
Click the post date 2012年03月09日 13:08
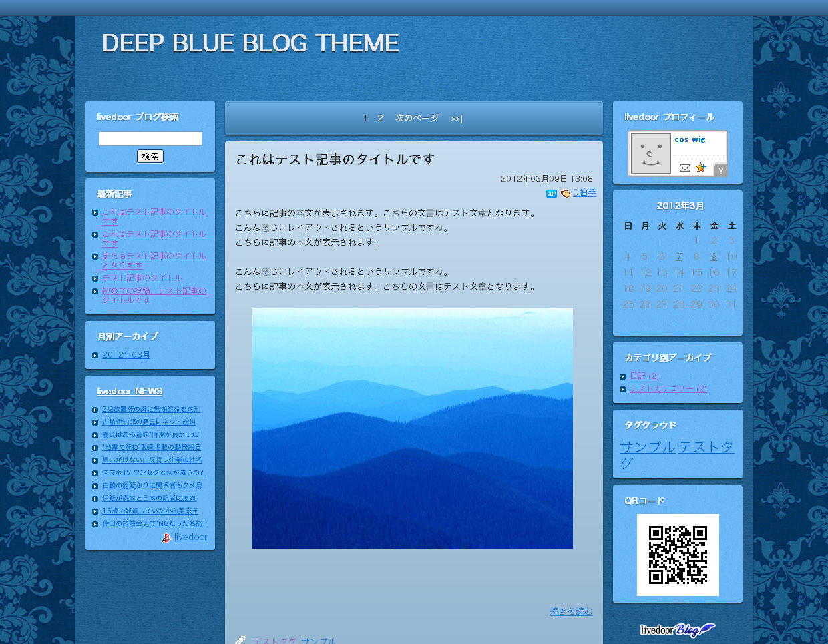[547, 179]
